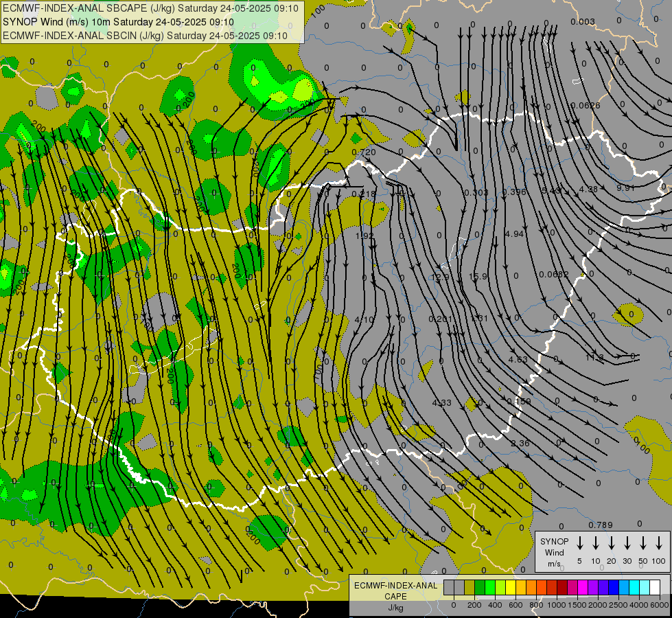This screenshot has width=672, height=618.
Task: Click the 11.3 value on the map
Action: (x=594, y=357)
